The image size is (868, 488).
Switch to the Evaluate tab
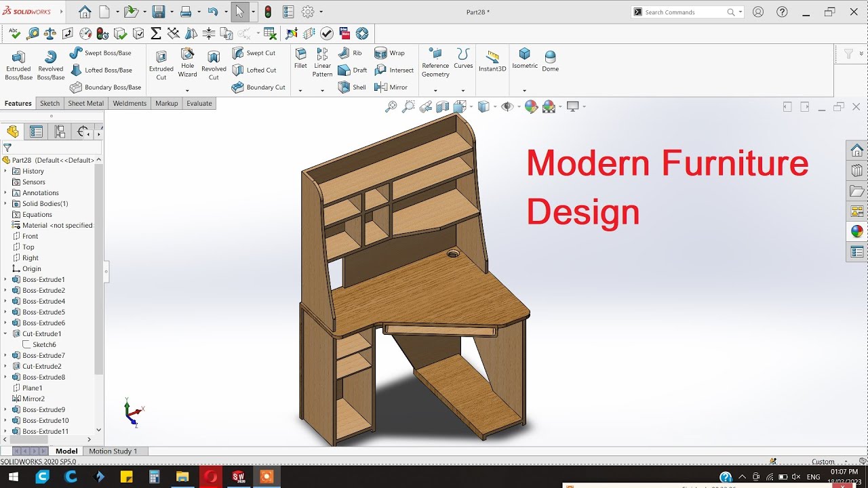[x=199, y=103]
